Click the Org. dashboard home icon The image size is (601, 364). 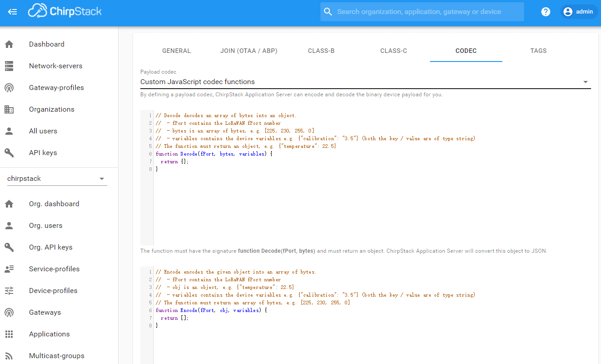pos(9,204)
